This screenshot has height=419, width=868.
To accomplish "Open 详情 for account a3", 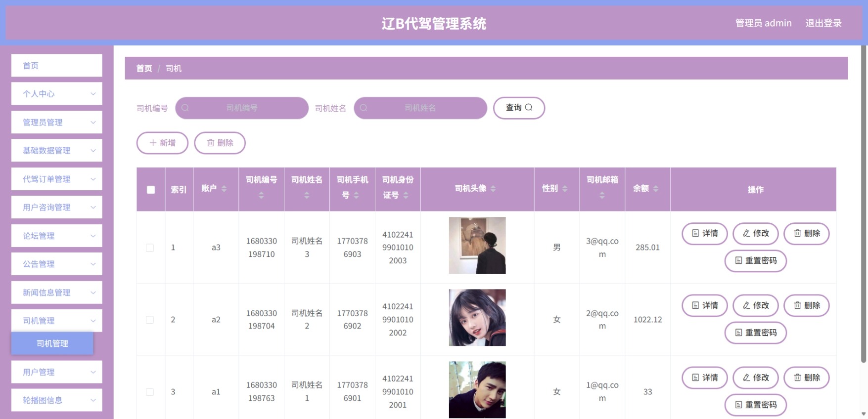I will click(x=704, y=234).
